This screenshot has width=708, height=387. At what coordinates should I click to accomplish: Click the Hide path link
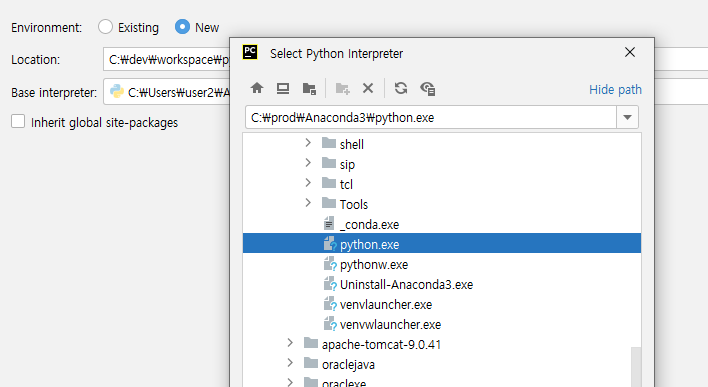[x=615, y=89]
